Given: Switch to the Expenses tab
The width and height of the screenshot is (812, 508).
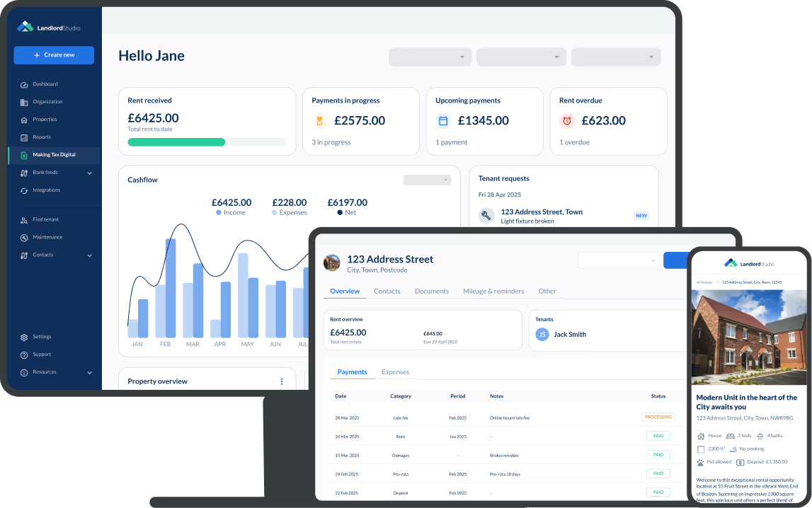Looking at the screenshot, I should coord(395,372).
